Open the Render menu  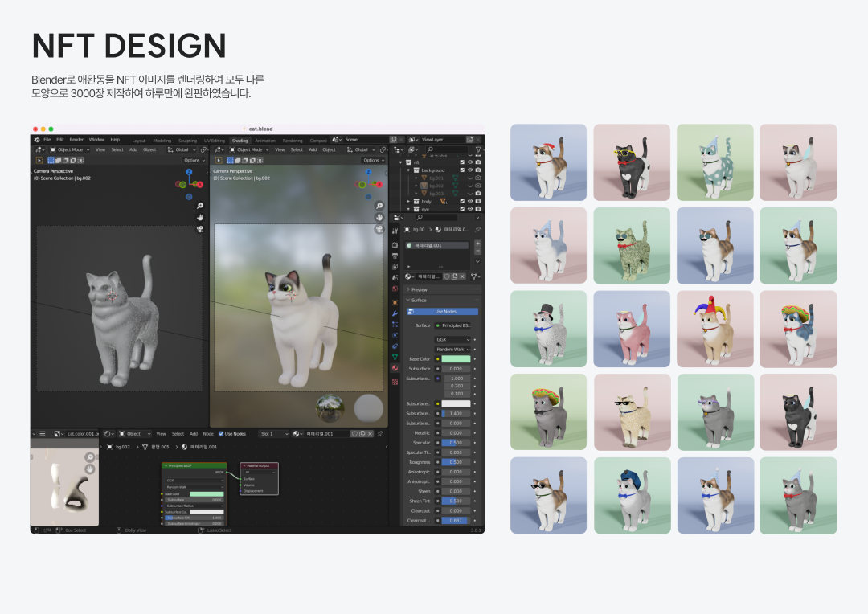(76, 140)
